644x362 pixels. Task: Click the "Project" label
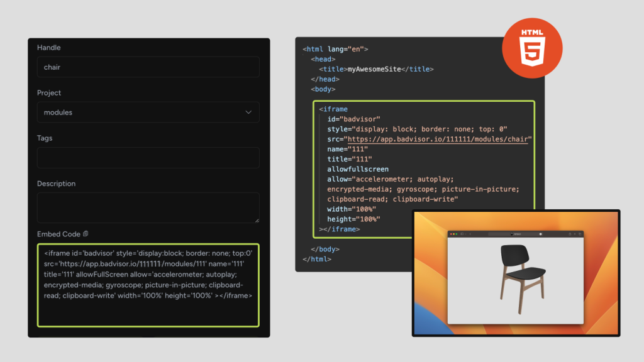pyautogui.click(x=49, y=93)
